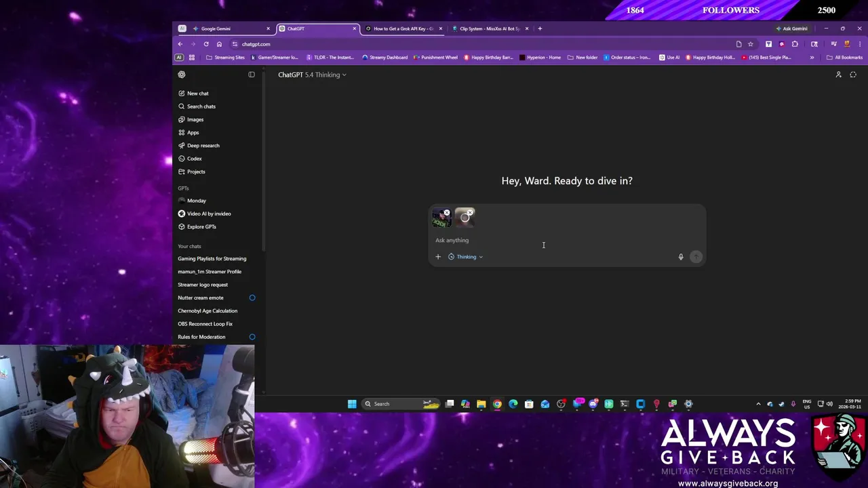
Task: Open the Streamer logo request chat
Action: click(x=203, y=285)
